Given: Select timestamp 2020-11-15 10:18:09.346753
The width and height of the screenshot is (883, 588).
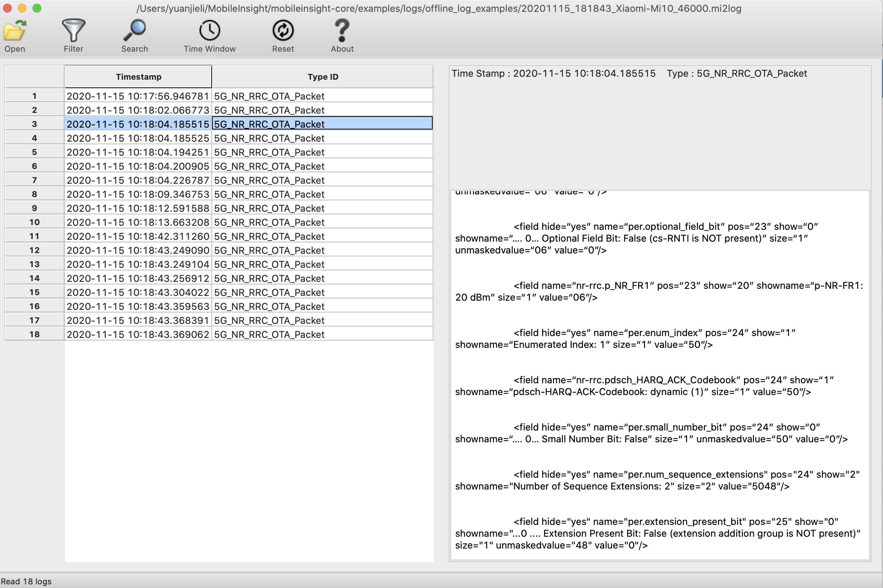Looking at the screenshot, I should pyautogui.click(x=138, y=194).
